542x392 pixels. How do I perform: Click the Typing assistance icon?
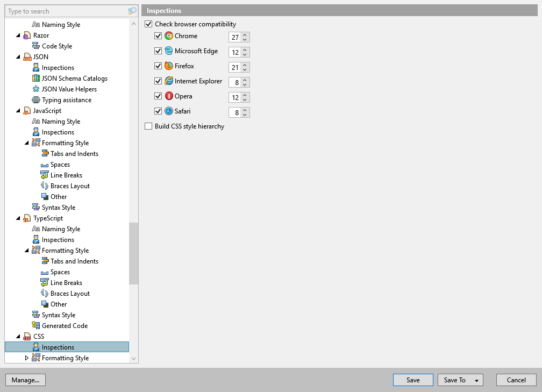[35, 99]
